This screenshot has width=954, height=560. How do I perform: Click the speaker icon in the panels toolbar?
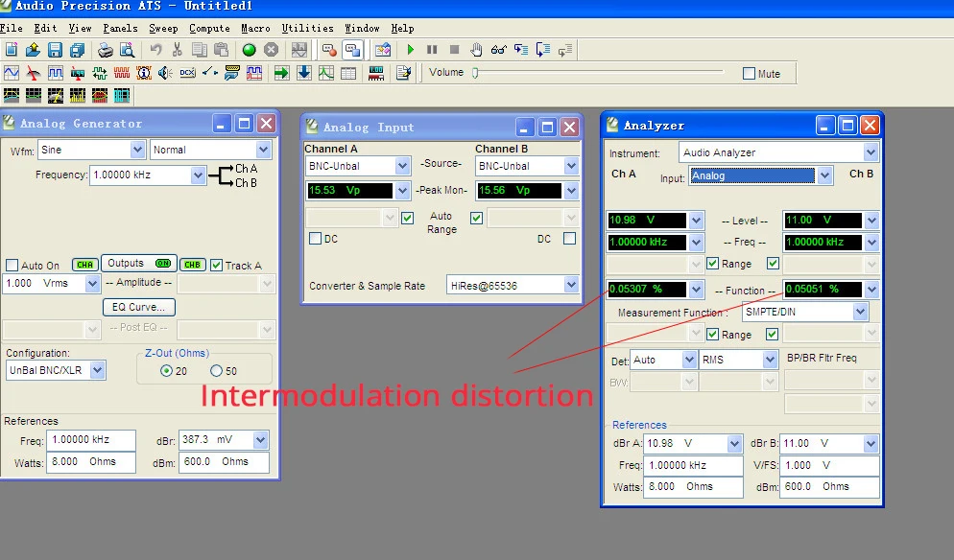point(165,74)
